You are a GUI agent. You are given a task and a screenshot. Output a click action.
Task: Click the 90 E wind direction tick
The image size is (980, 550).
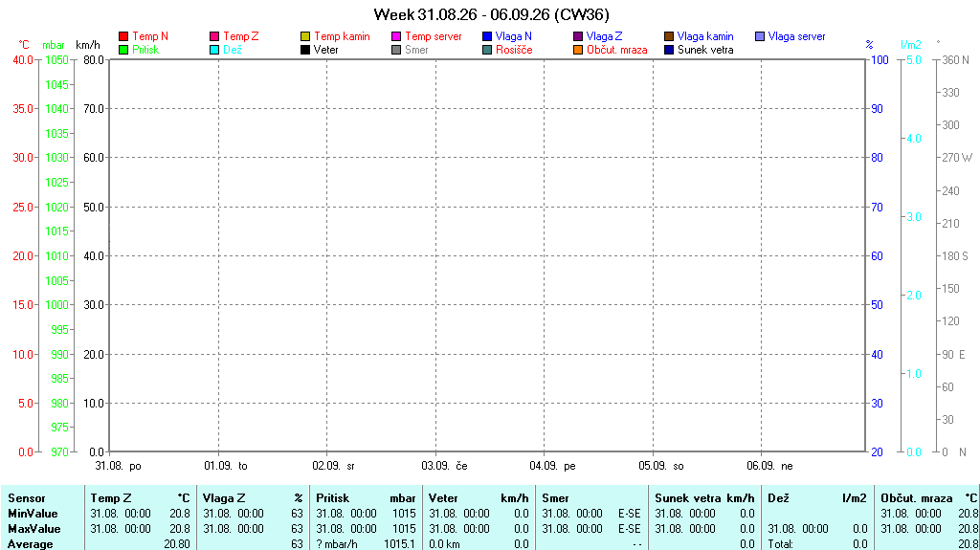[x=954, y=354]
